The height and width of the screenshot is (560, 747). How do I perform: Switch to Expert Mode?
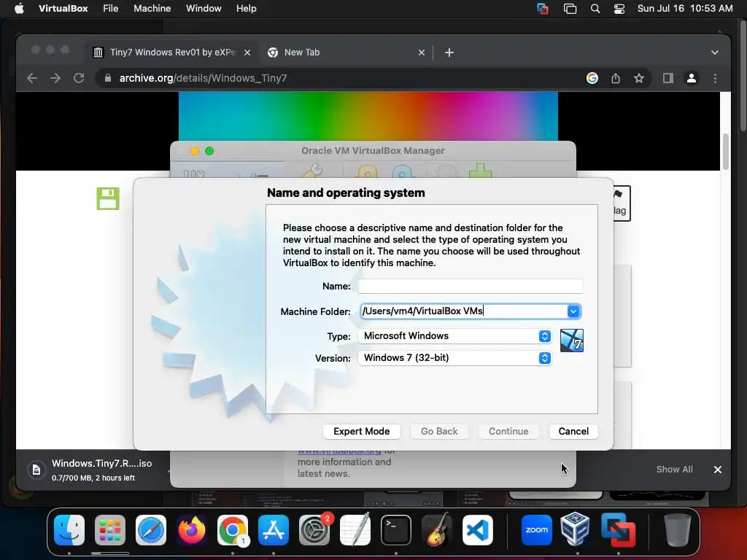click(362, 432)
